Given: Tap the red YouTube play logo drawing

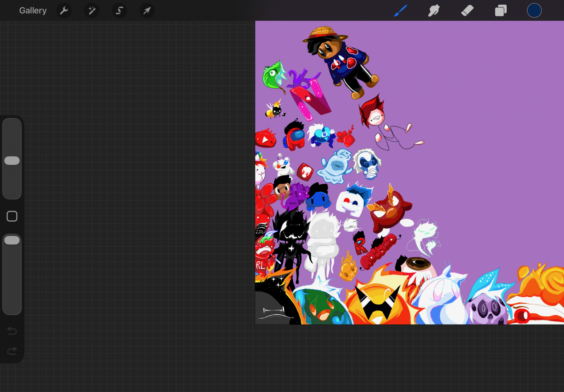Looking at the screenshot, I should (x=265, y=139).
